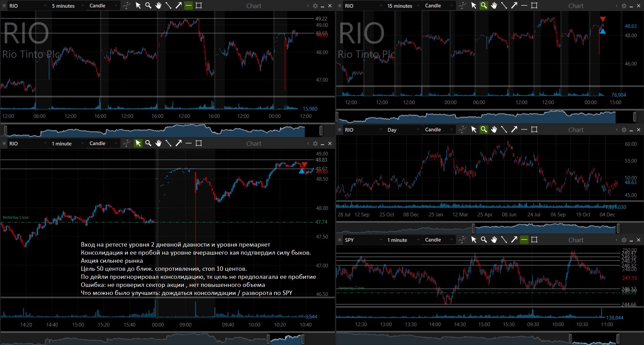This screenshot has width=644, height=345.
Task: Click the left handle of SPY range slider
Action: point(570,338)
